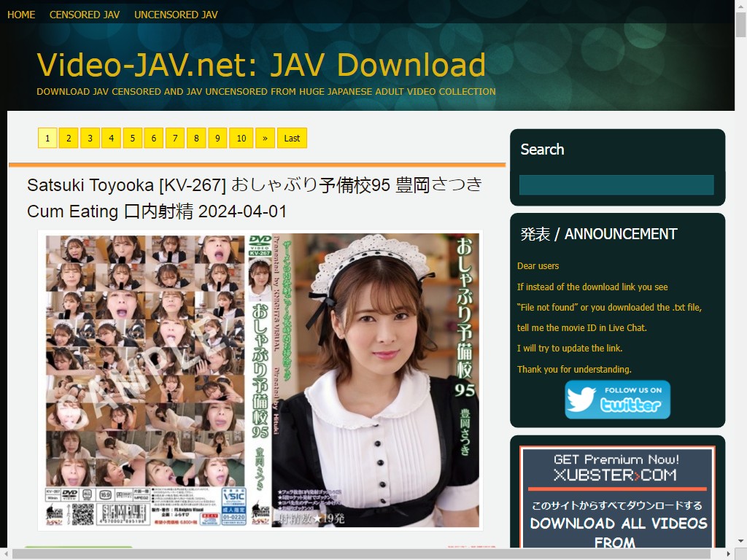Go to pagination page 8
Screen dimensions: 747x560
tap(196, 138)
